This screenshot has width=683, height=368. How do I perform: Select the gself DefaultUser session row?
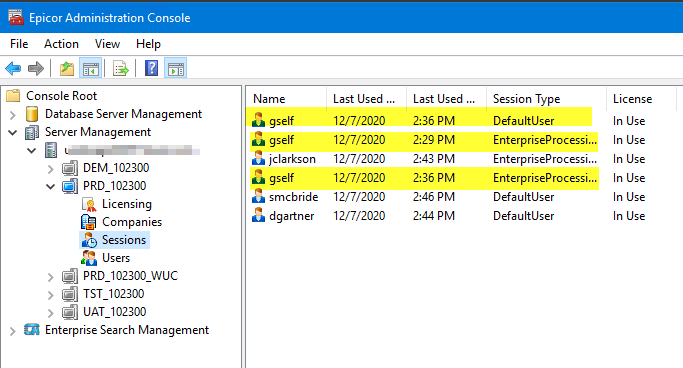[449, 121]
